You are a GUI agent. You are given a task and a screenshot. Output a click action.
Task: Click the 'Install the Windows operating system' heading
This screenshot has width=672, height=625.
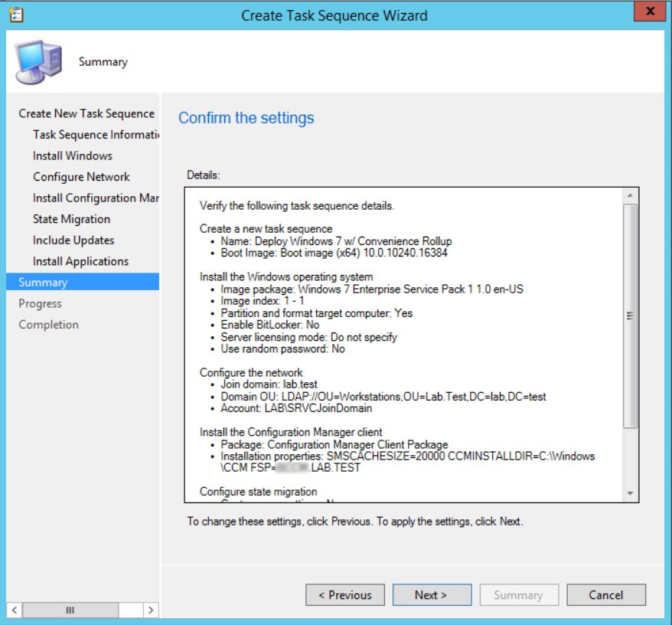click(x=286, y=277)
